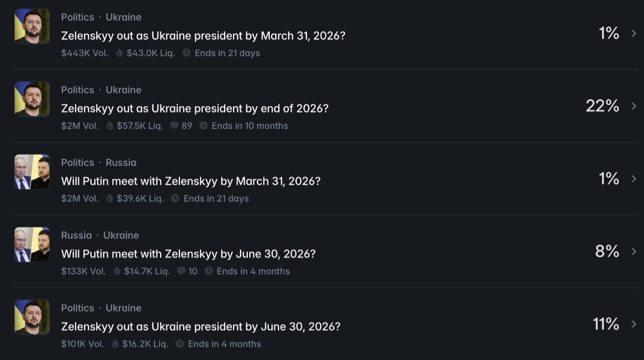Click the flame icon beside $39.6K Liq.
Screen dimensions: 644x360
point(110,199)
